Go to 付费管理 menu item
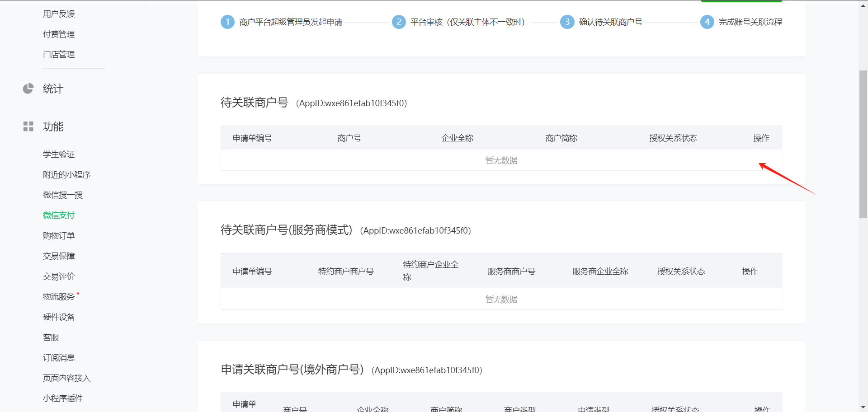 pos(59,34)
